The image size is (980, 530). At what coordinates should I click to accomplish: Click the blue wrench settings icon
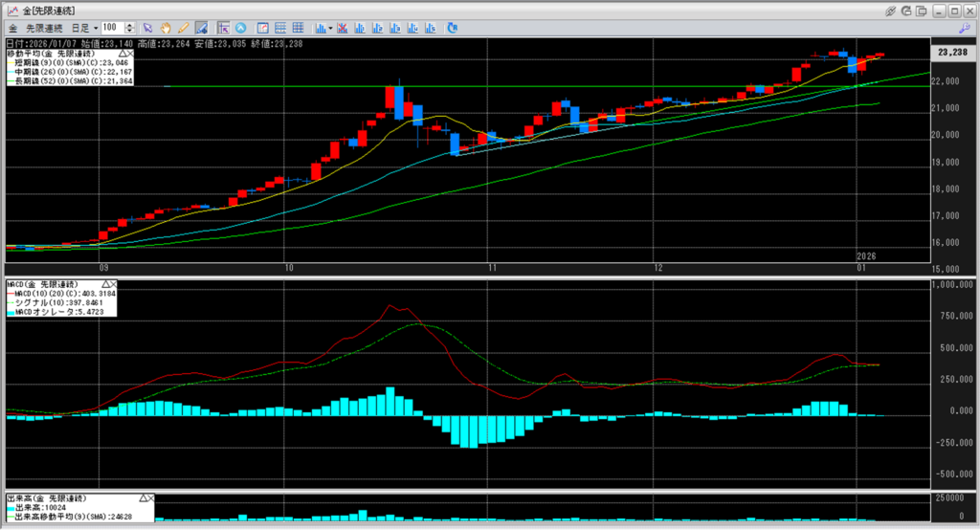coord(965,28)
